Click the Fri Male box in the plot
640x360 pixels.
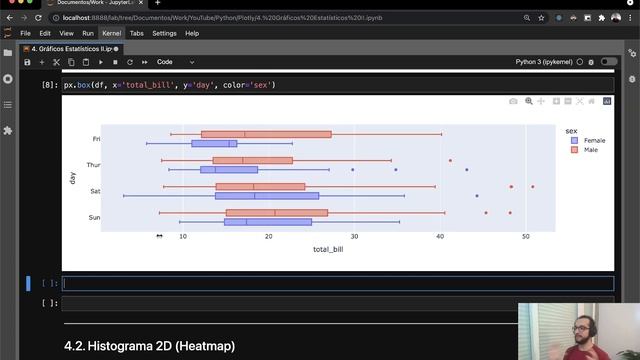(266, 134)
